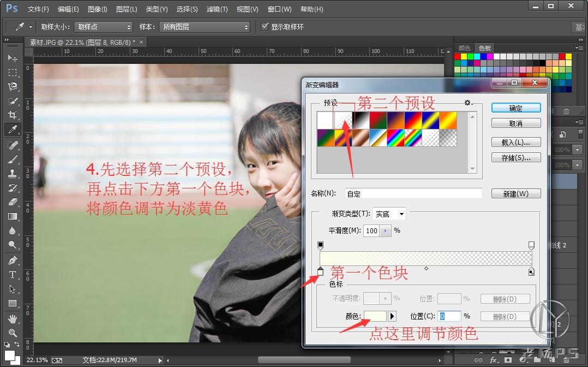Select the Gradient tool

13,216
